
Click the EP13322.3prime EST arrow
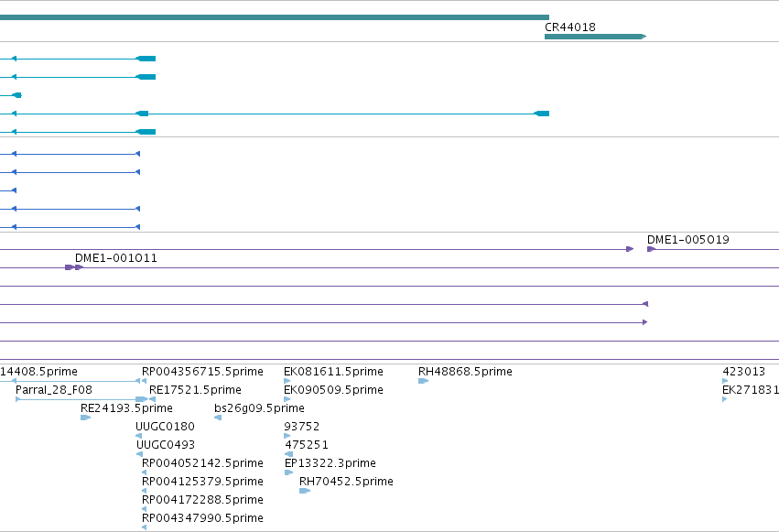click(288, 472)
